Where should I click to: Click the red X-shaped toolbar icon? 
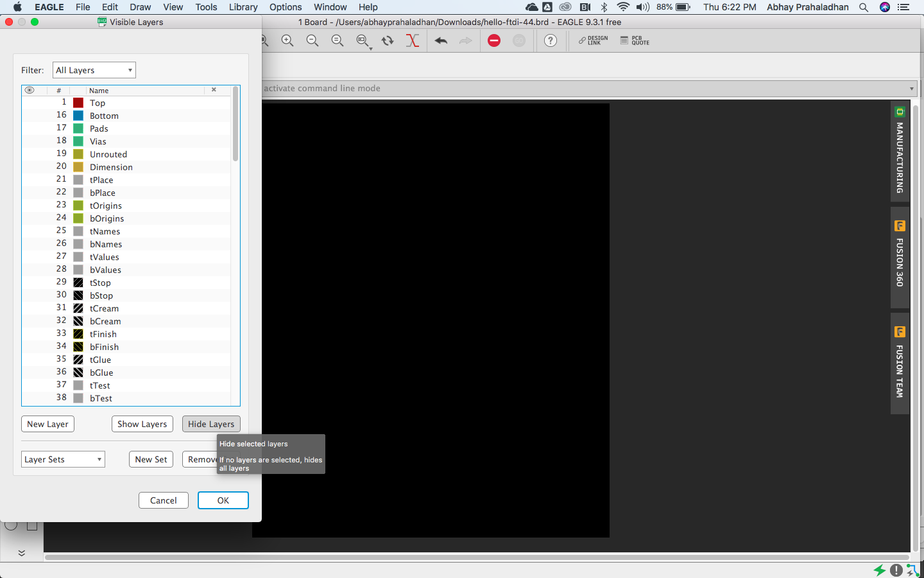(x=413, y=41)
